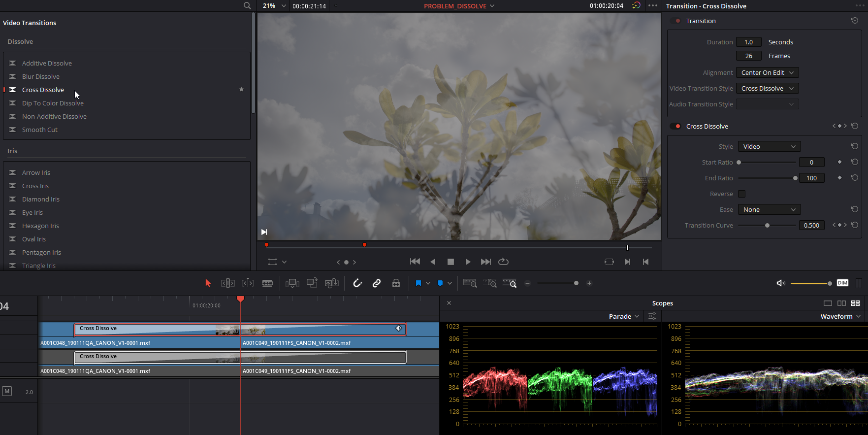Viewport: 868px width, 435px height.
Task: Reset the Transition section settings
Action: 855,21
